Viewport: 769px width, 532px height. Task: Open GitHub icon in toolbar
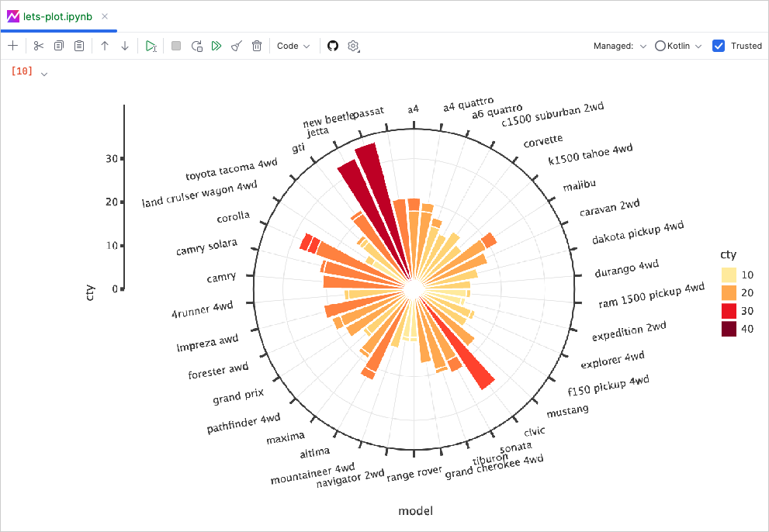(x=333, y=46)
